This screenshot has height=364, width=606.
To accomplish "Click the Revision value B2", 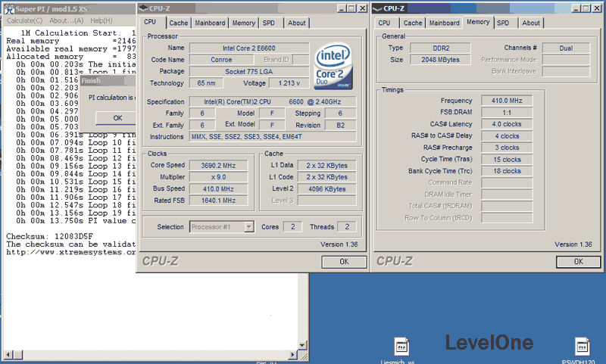I will (x=340, y=125).
